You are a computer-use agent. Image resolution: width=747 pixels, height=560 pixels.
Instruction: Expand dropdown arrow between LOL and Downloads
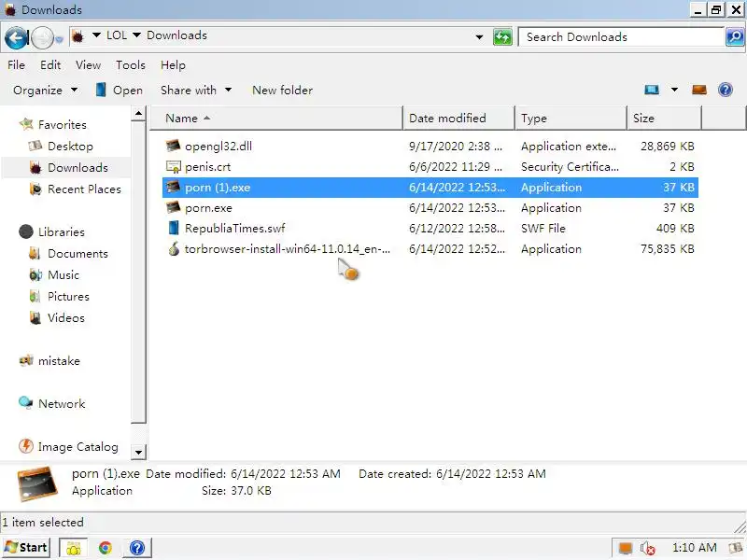click(x=136, y=35)
